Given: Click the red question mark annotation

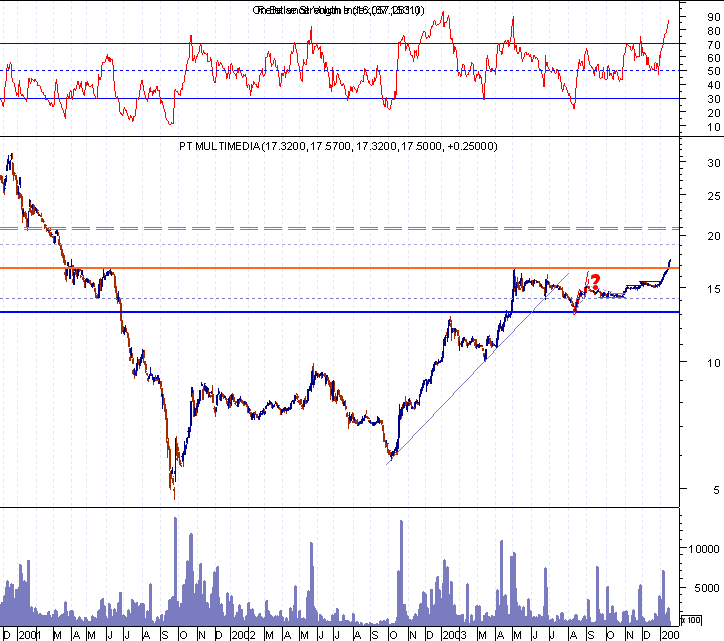Looking at the screenshot, I should [x=595, y=281].
